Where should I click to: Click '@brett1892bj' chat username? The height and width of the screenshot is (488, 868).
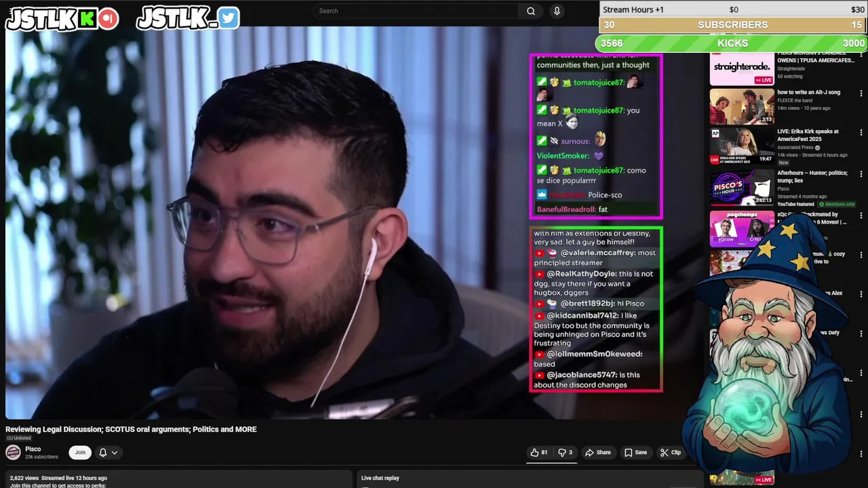(x=587, y=304)
